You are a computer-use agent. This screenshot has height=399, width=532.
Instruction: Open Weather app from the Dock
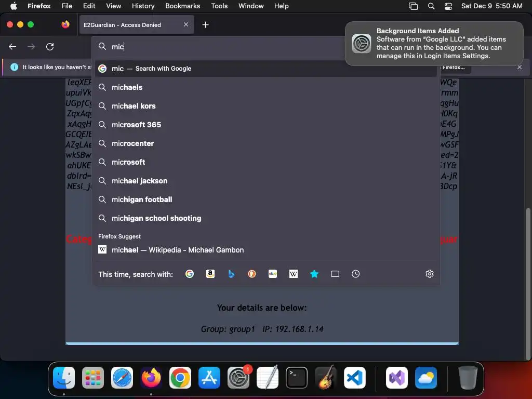426,378
